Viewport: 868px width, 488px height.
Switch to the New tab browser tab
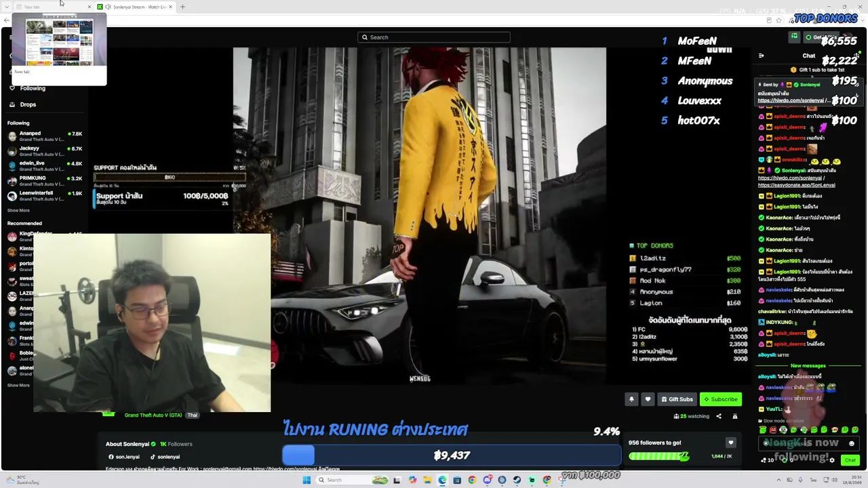coord(53,7)
